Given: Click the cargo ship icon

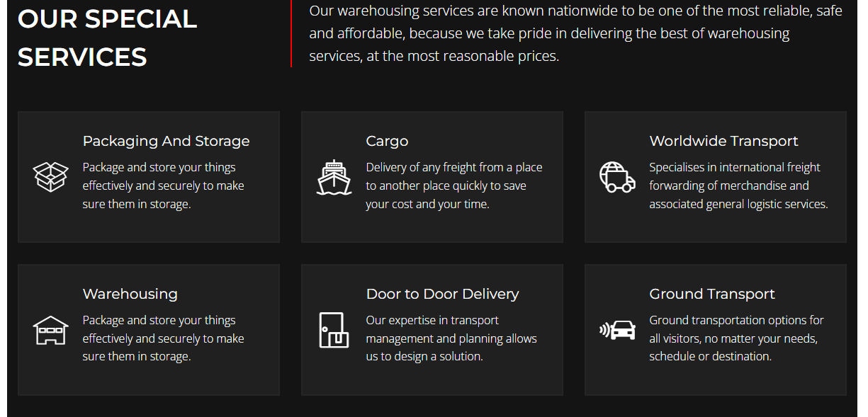Looking at the screenshot, I should pos(334,177).
